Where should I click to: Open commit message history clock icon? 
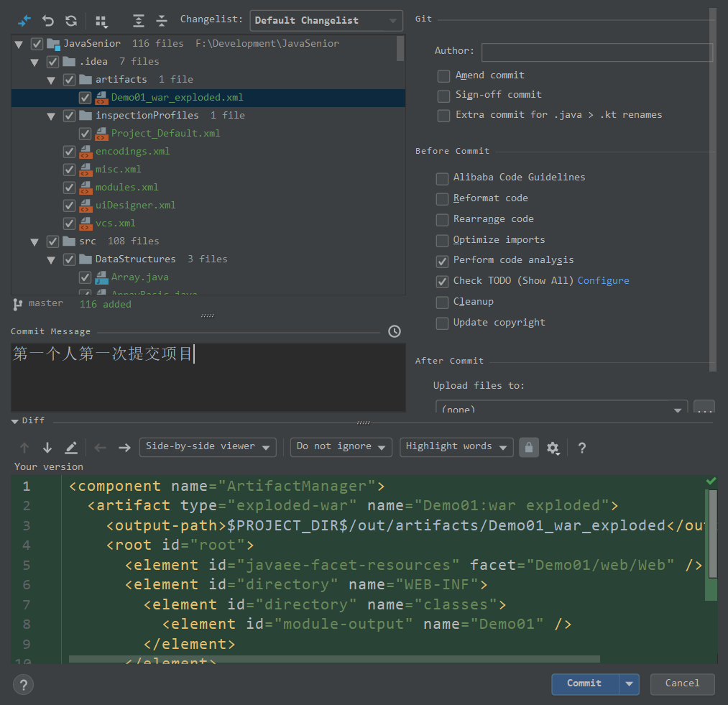[x=395, y=331]
